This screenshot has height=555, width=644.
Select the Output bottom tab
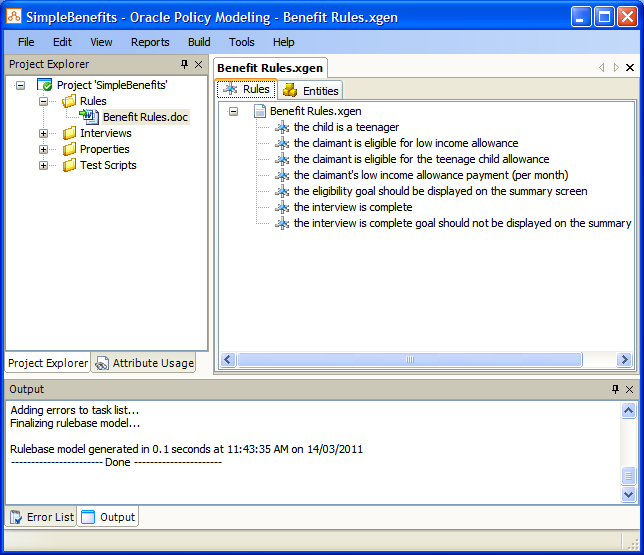coord(108,516)
